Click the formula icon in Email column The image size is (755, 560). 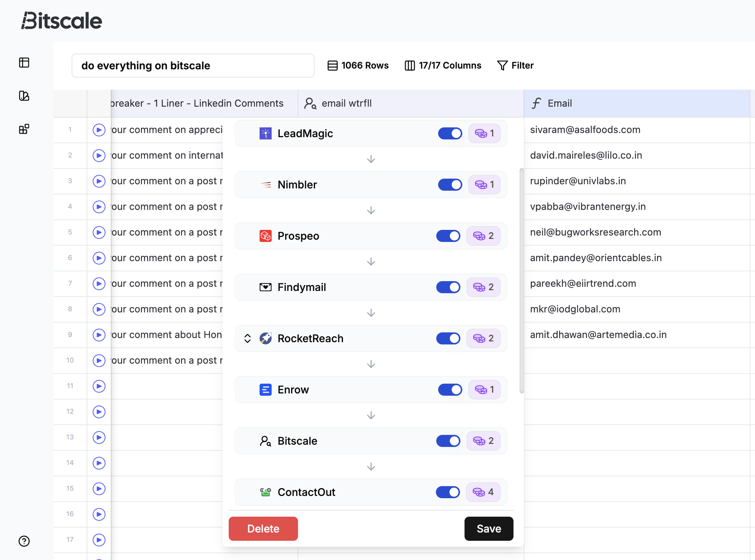point(536,103)
